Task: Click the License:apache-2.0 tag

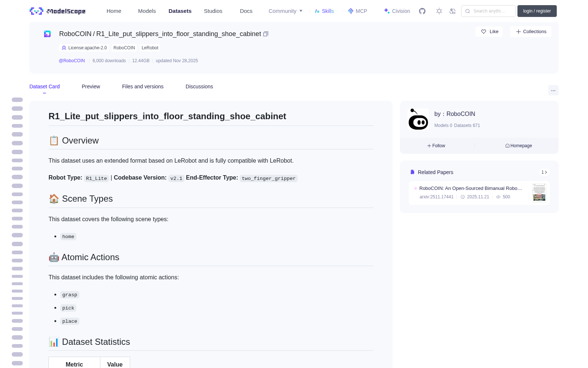Action: [84, 48]
